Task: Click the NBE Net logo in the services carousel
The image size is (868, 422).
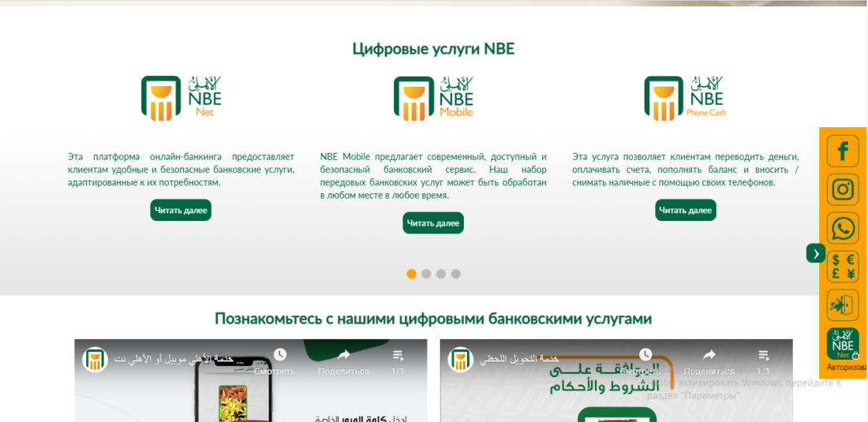Action: tap(181, 98)
